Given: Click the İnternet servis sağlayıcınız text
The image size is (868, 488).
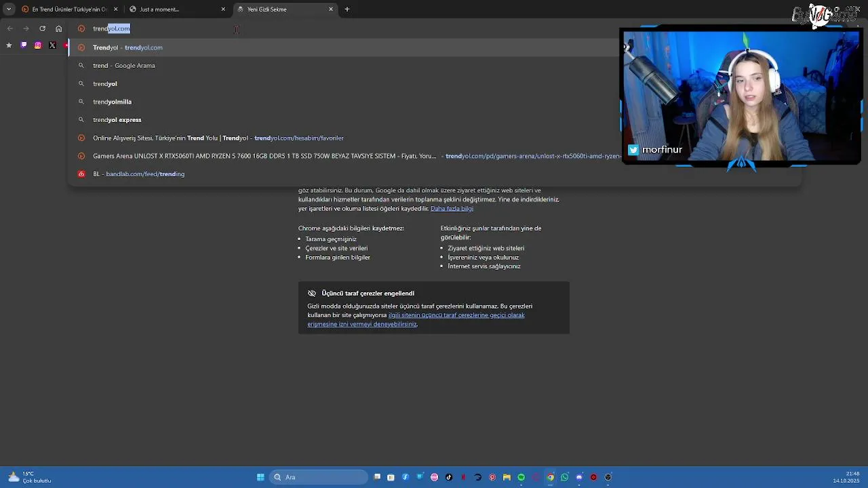Looking at the screenshot, I should (x=484, y=266).
